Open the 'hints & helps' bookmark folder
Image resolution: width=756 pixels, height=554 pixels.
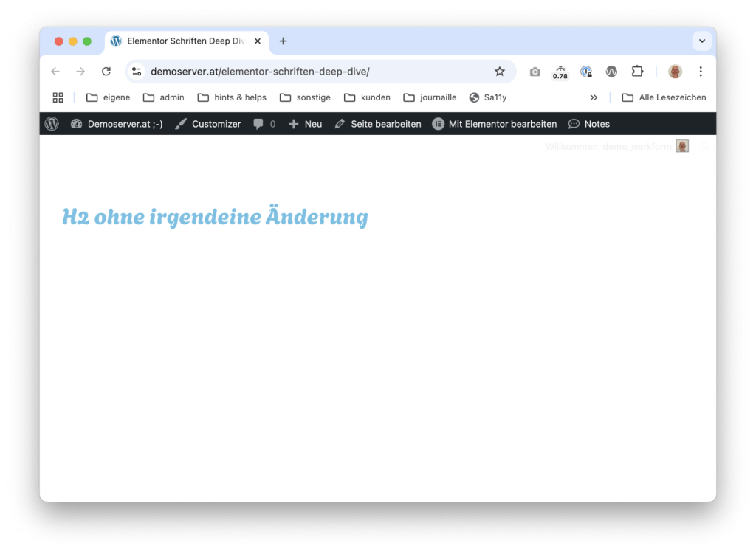(232, 97)
